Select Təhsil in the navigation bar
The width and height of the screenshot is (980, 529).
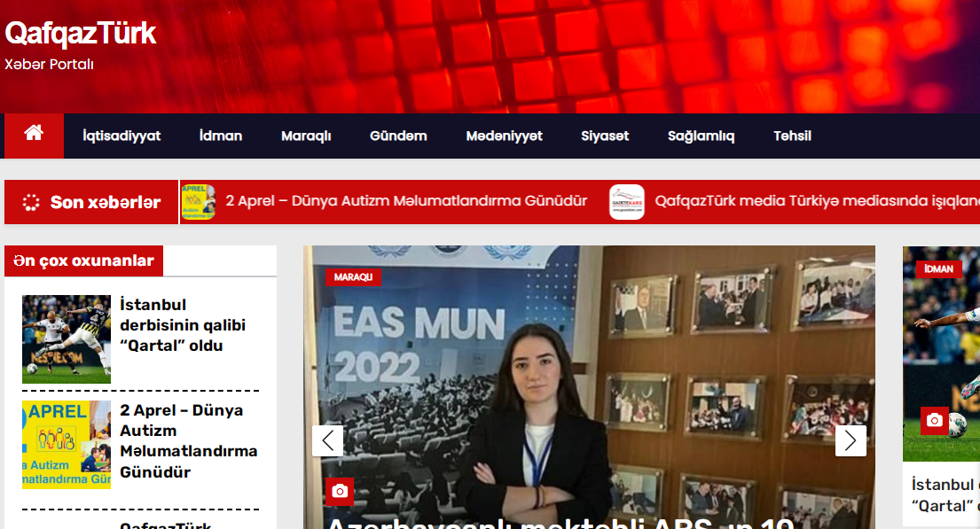pyautogui.click(x=792, y=136)
